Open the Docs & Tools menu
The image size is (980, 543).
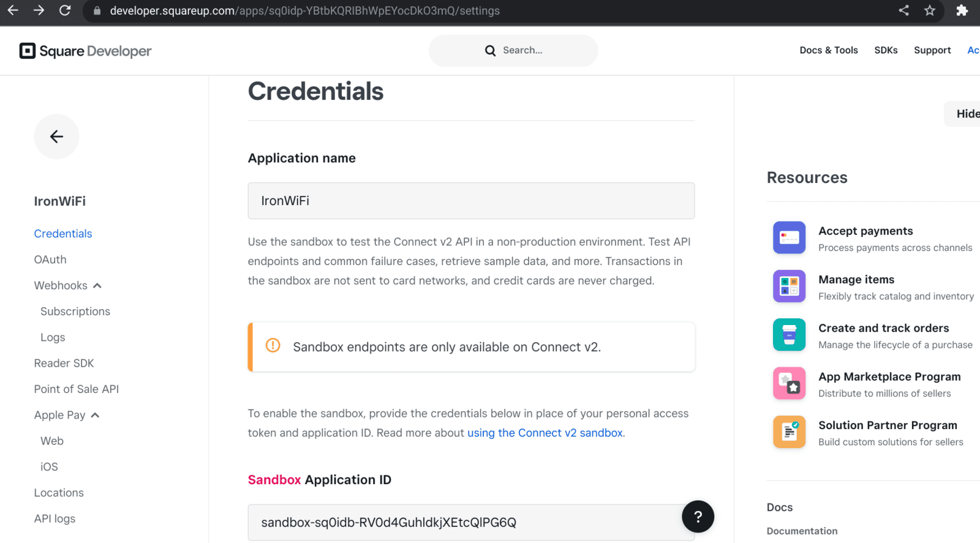click(829, 50)
